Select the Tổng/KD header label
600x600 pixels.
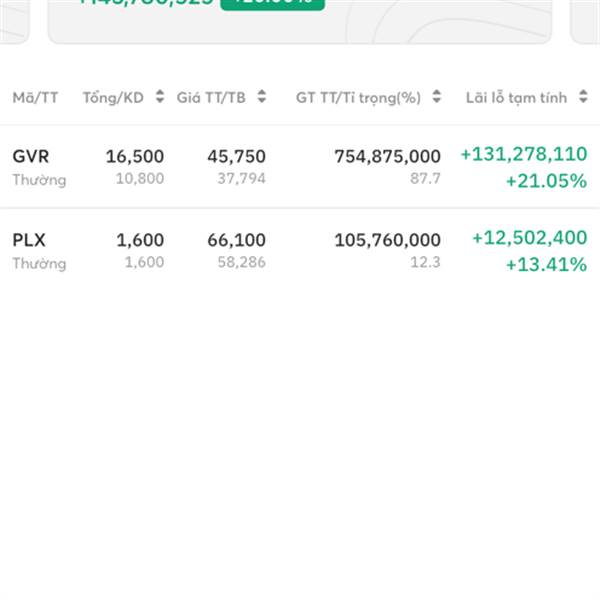[x=113, y=98]
